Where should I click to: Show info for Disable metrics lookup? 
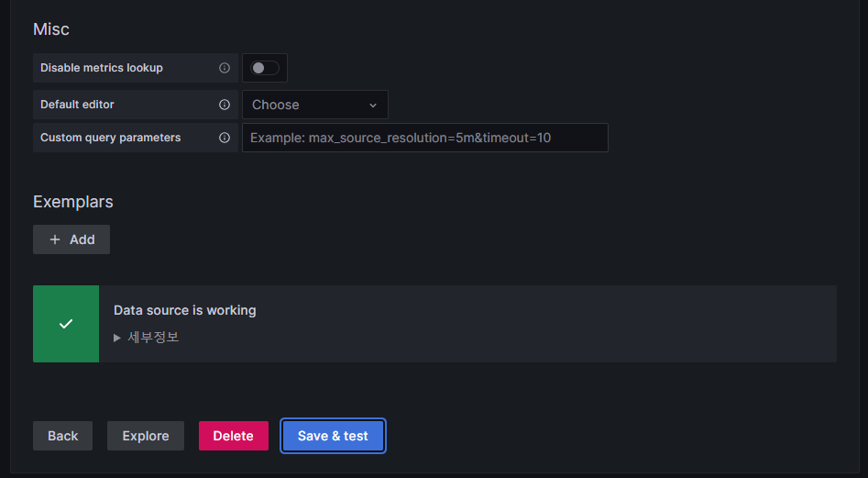[x=225, y=68]
